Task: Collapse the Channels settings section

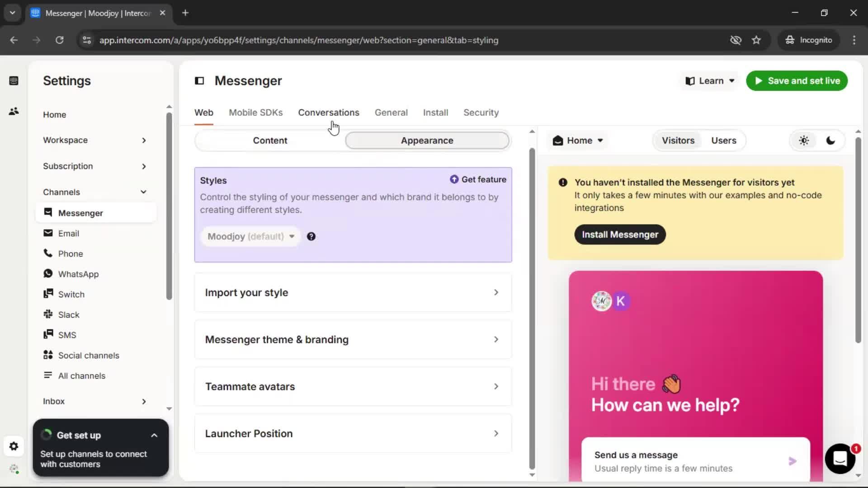Action: point(95,192)
